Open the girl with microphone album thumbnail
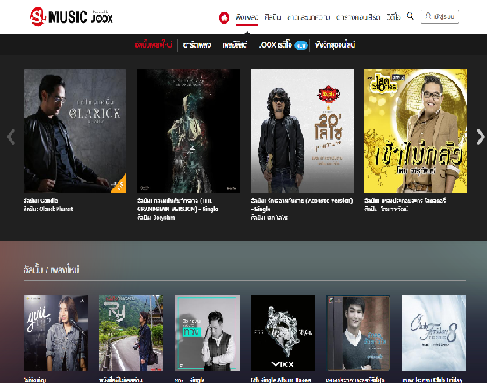This screenshot has height=385, width=488. click(x=56, y=333)
